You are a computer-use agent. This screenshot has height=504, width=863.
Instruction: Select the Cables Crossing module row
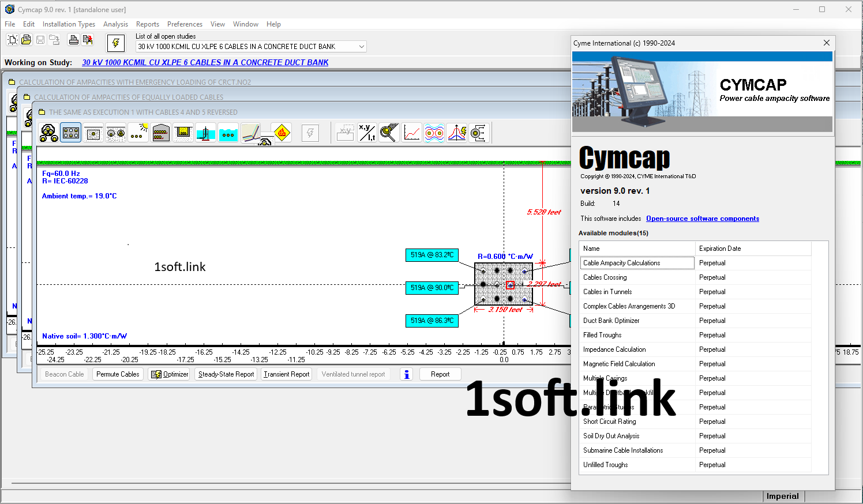[x=695, y=277]
